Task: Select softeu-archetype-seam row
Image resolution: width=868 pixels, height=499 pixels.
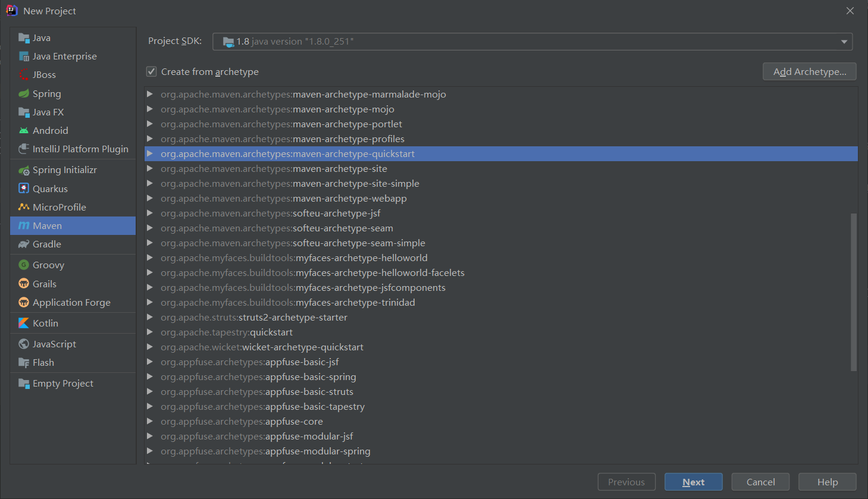Action: pos(501,228)
